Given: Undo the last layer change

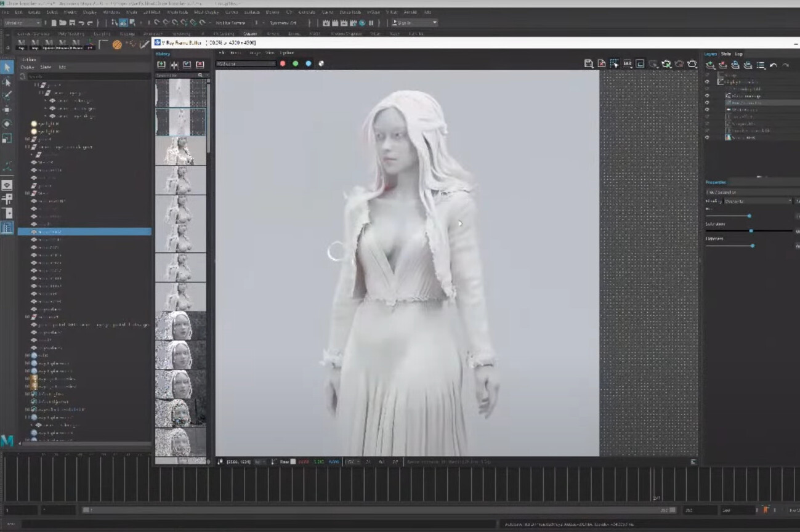Looking at the screenshot, I should click(x=774, y=65).
